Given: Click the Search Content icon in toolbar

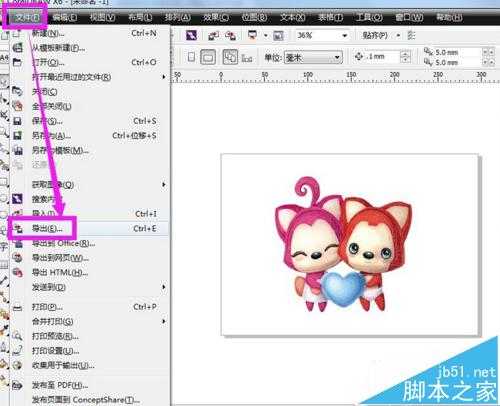Looking at the screenshot, I should click(191, 35).
